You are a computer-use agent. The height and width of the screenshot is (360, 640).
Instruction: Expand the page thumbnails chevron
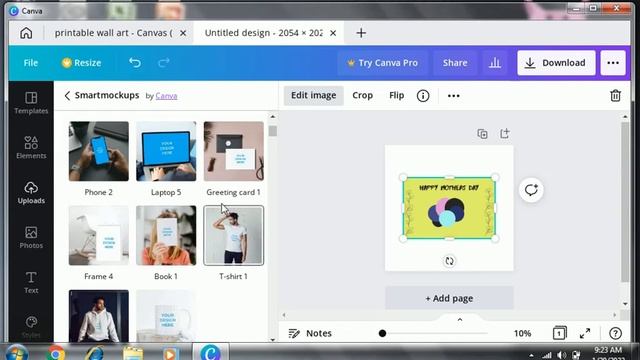pos(460,320)
